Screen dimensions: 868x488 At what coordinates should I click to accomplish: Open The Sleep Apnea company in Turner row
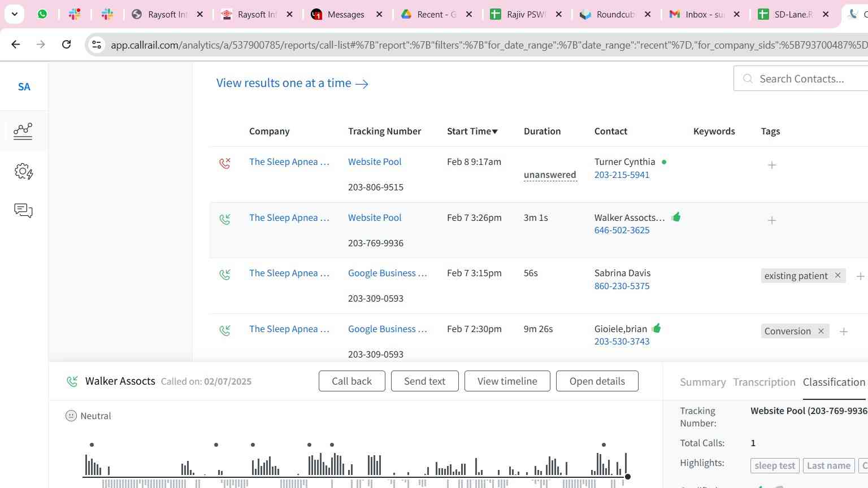click(289, 162)
